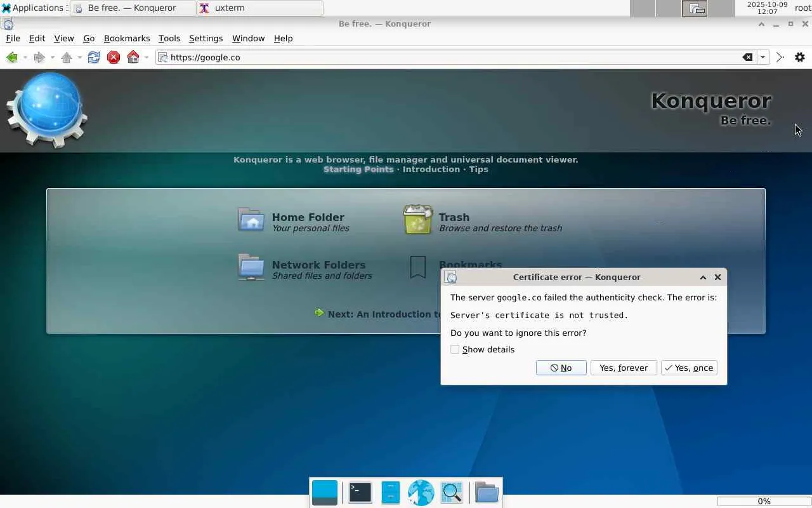
Task: Follow the Introduction link
Action: [x=431, y=169]
